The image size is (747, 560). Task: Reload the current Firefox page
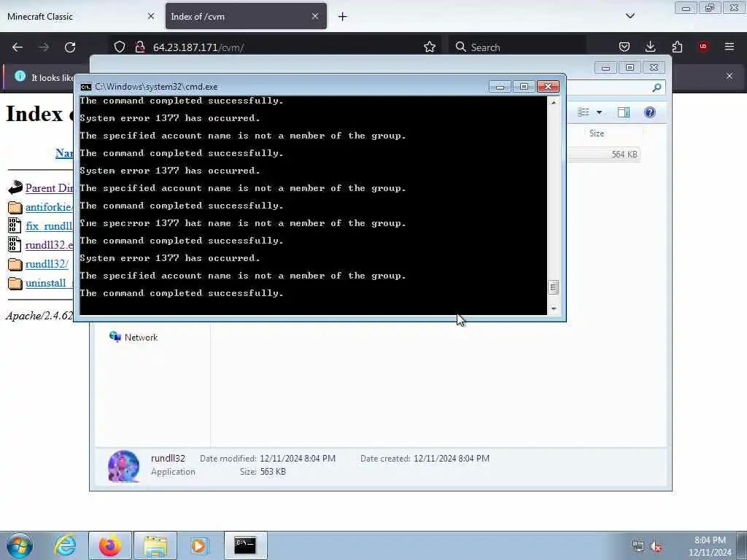pos(70,47)
